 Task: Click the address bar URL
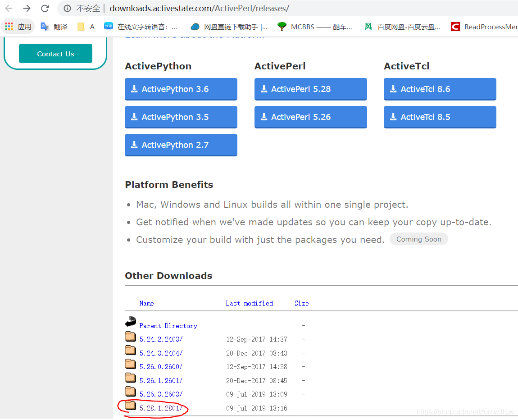[x=199, y=8]
